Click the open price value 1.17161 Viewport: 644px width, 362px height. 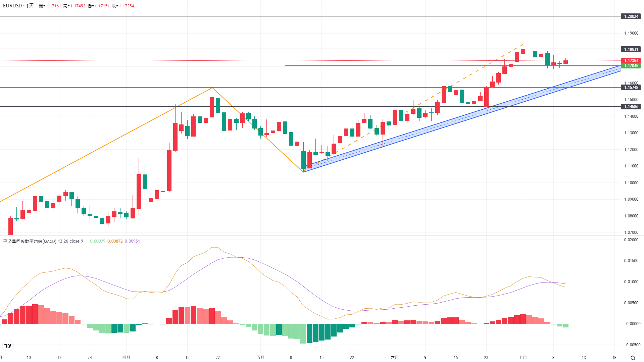(53, 6)
